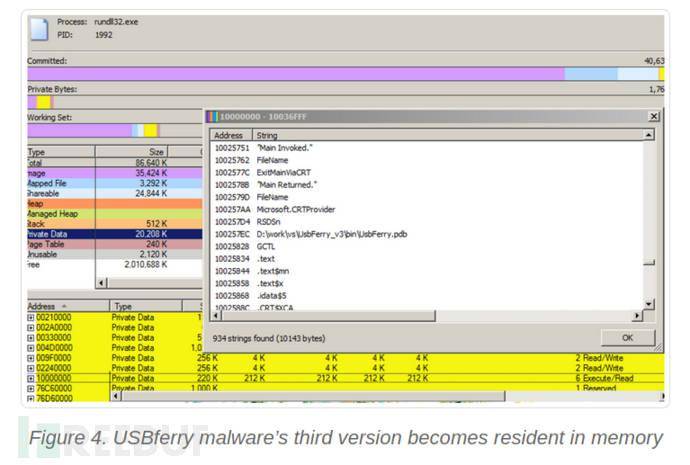Click scroll down arrow in strings list
Screen dimensions: 690x465
click(649, 303)
